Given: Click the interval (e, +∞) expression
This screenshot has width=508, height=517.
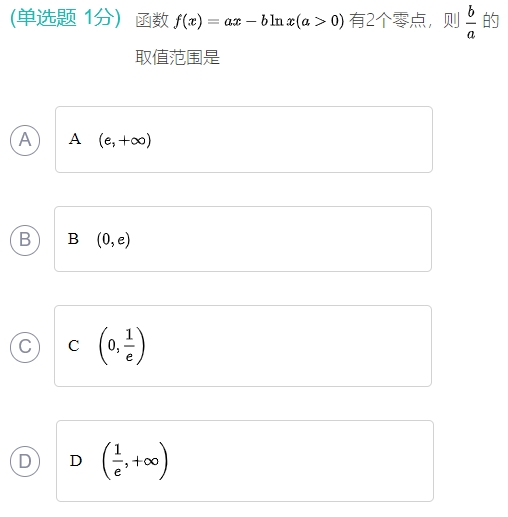Looking at the screenshot, I should tap(125, 140).
